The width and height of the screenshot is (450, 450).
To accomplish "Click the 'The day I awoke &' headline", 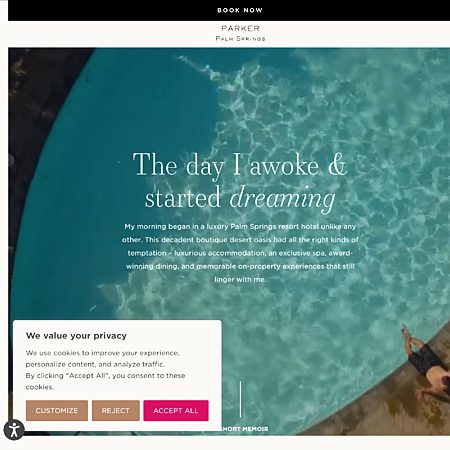I will point(240,165).
